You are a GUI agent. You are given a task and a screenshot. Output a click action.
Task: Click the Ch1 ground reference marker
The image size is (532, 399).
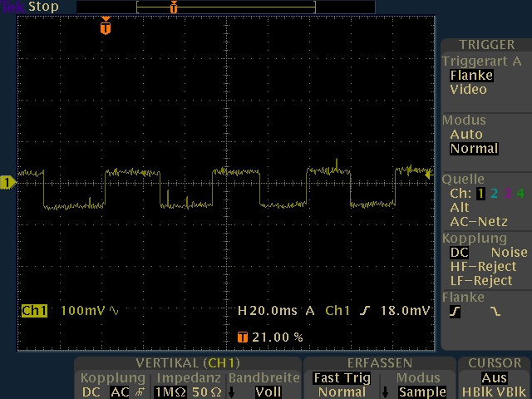click(7, 182)
